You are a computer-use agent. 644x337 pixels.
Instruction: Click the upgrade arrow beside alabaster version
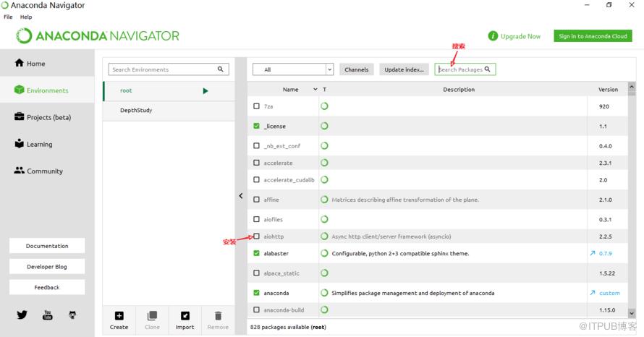[x=593, y=253]
